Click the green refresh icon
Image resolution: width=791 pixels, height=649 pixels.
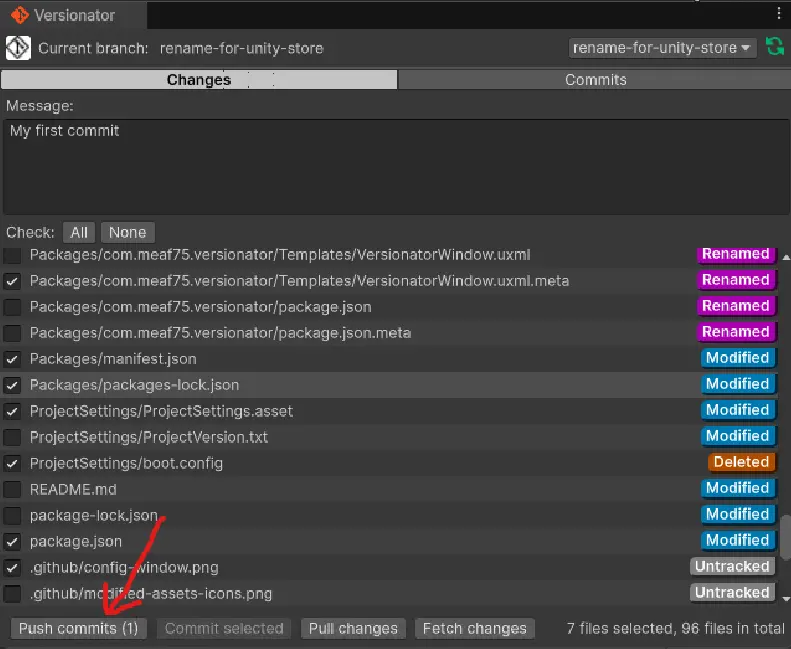coord(774,47)
